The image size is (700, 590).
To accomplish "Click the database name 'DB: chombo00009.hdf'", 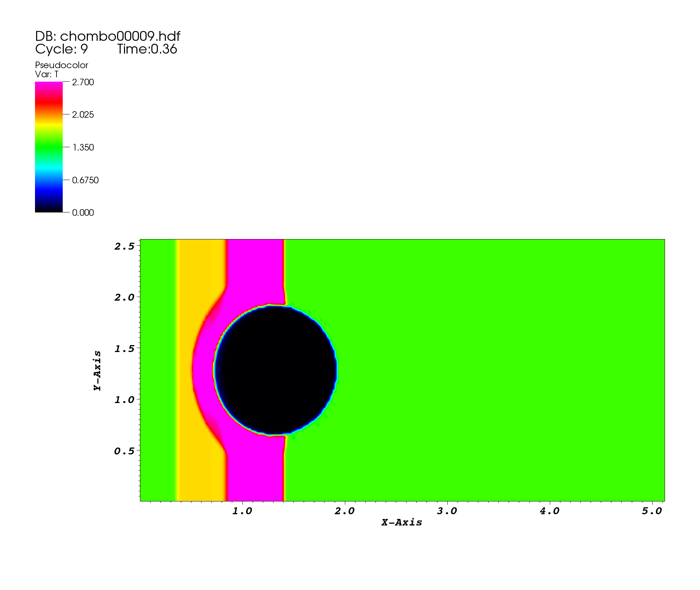I will click(x=108, y=36).
